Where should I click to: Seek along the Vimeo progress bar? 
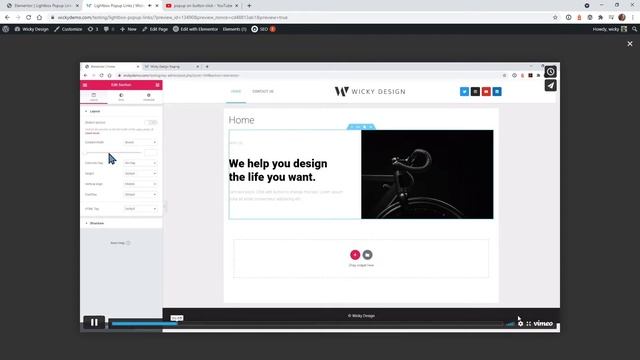click(x=307, y=324)
